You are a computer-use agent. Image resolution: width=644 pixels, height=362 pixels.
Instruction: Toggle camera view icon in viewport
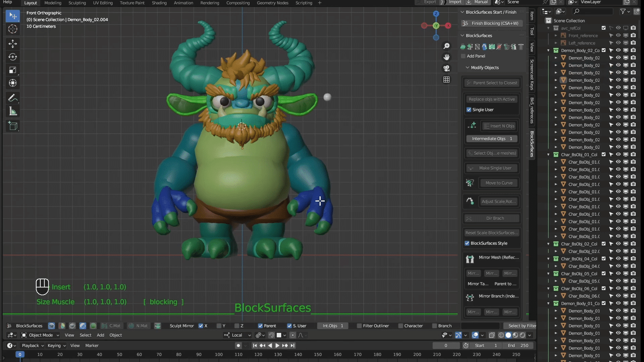446,68
